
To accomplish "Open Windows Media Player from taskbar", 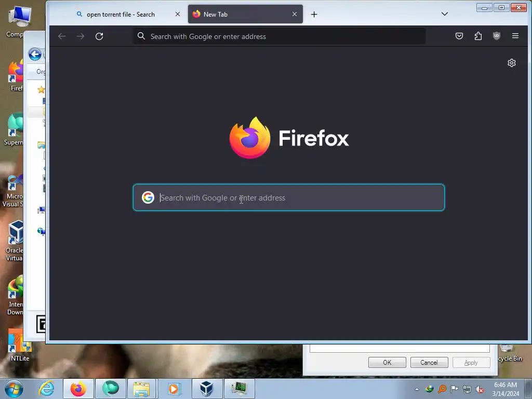I will click(174, 389).
